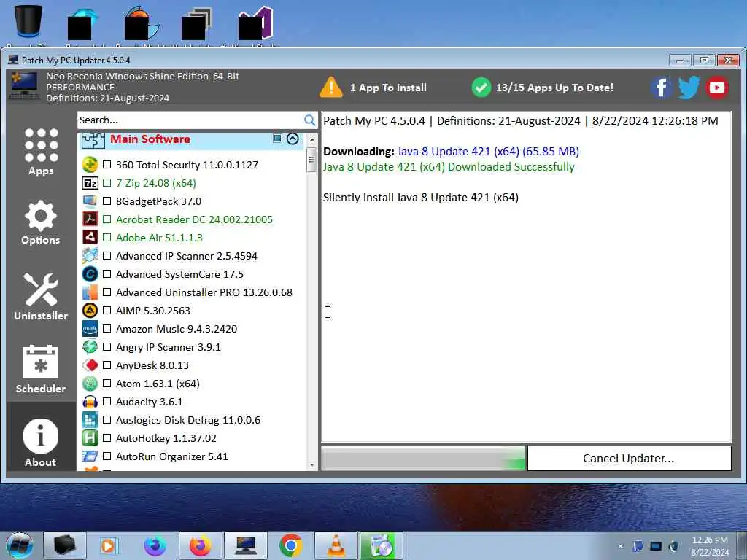Enable the Audacity 3.6.1 checkbox

point(107,402)
